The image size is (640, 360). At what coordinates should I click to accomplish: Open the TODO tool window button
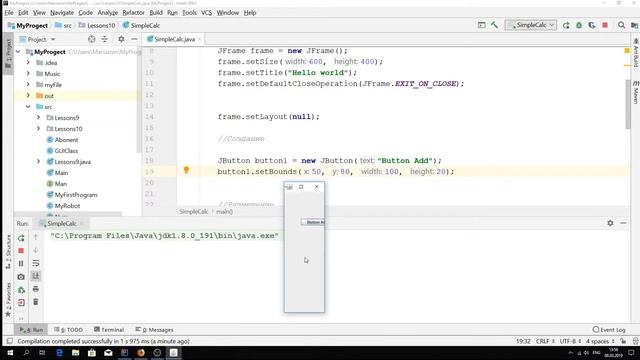coord(69,329)
